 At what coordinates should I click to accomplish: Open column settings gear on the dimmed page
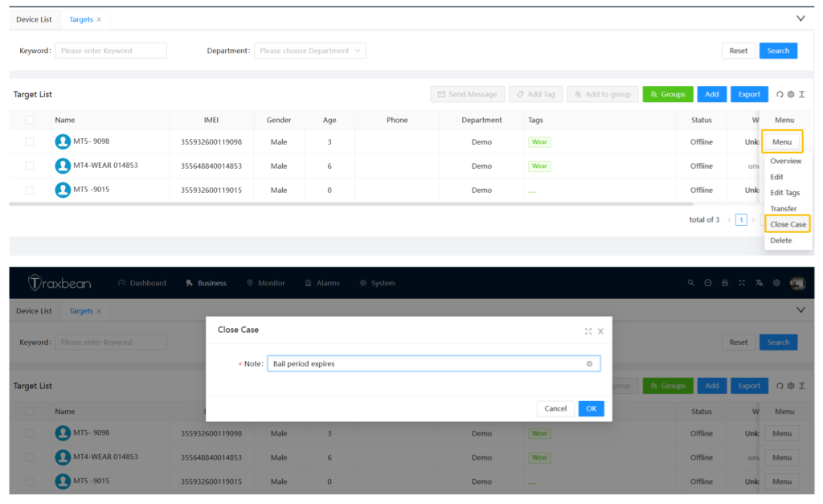[x=791, y=386]
